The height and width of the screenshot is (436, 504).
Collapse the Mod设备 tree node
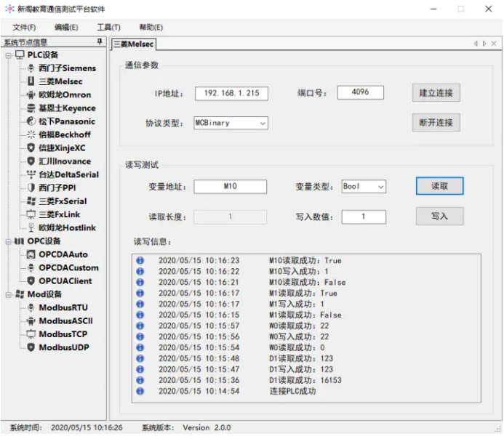[x=8, y=295]
